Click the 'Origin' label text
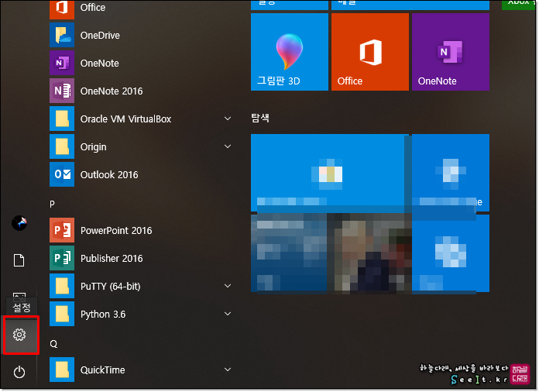 tap(93, 147)
